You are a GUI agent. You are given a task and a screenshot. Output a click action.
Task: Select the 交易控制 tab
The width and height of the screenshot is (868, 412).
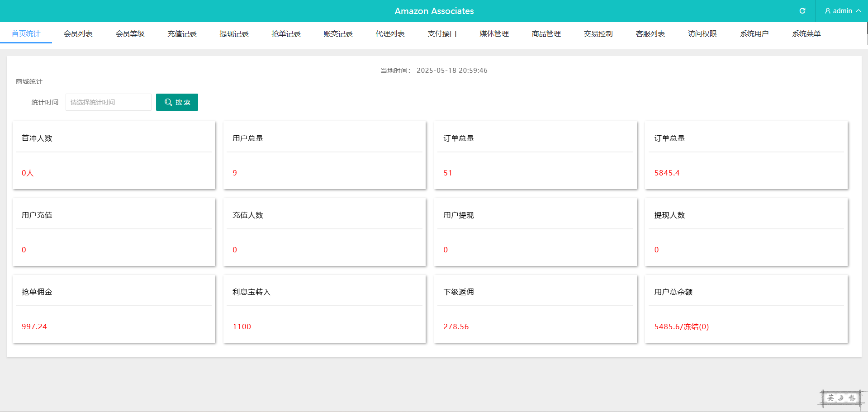(x=598, y=34)
